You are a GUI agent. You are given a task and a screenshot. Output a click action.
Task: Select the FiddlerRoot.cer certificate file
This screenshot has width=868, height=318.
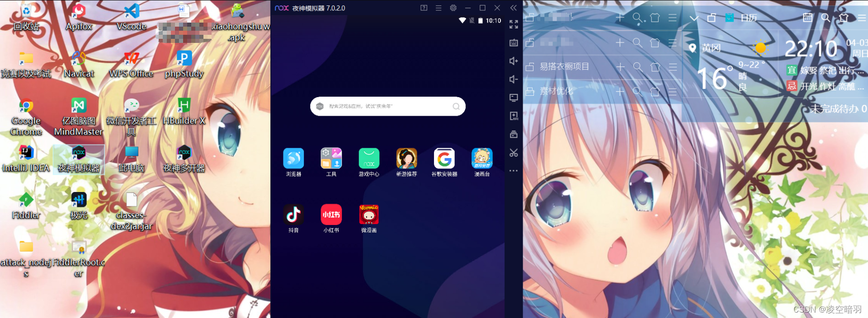(x=79, y=259)
